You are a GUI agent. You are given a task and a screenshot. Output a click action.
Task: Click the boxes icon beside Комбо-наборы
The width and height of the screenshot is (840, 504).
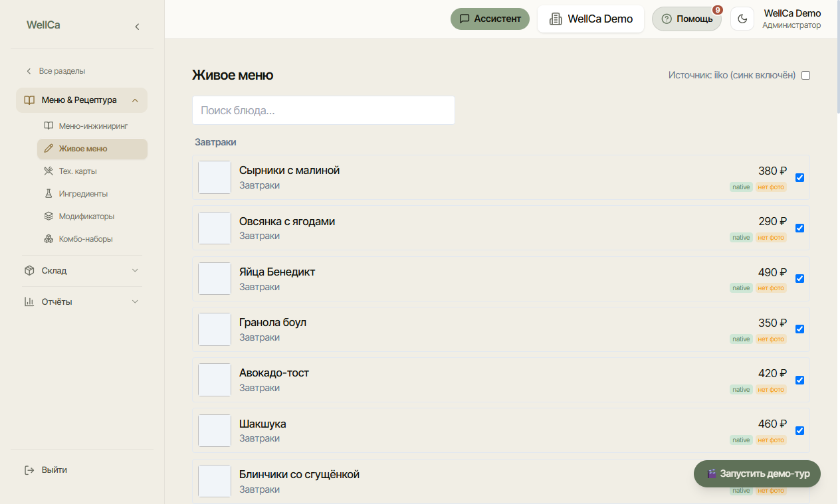click(x=49, y=239)
